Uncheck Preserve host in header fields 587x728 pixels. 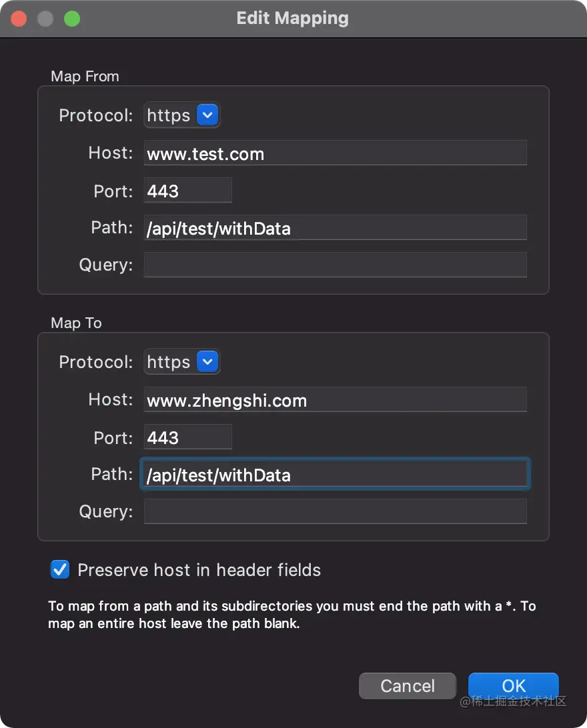(x=60, y=569)
